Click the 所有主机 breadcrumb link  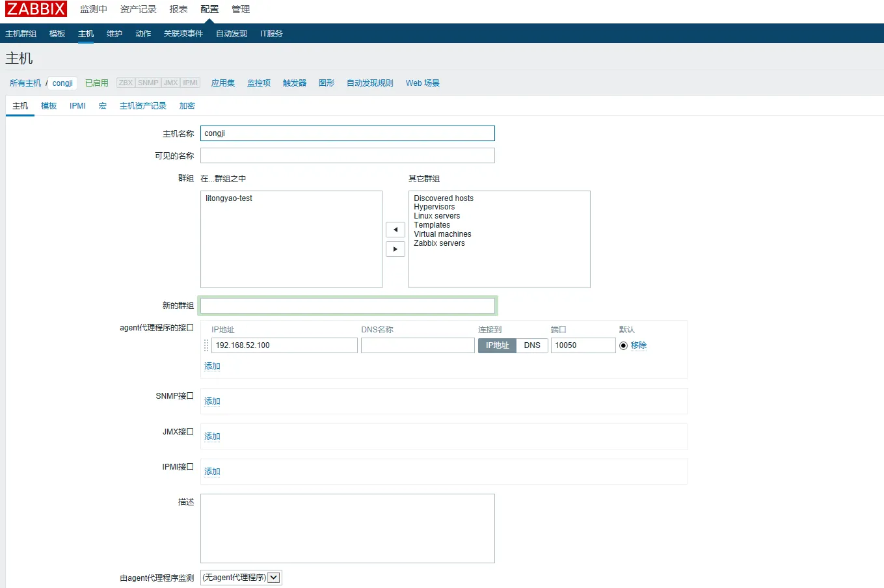(25, 83)
